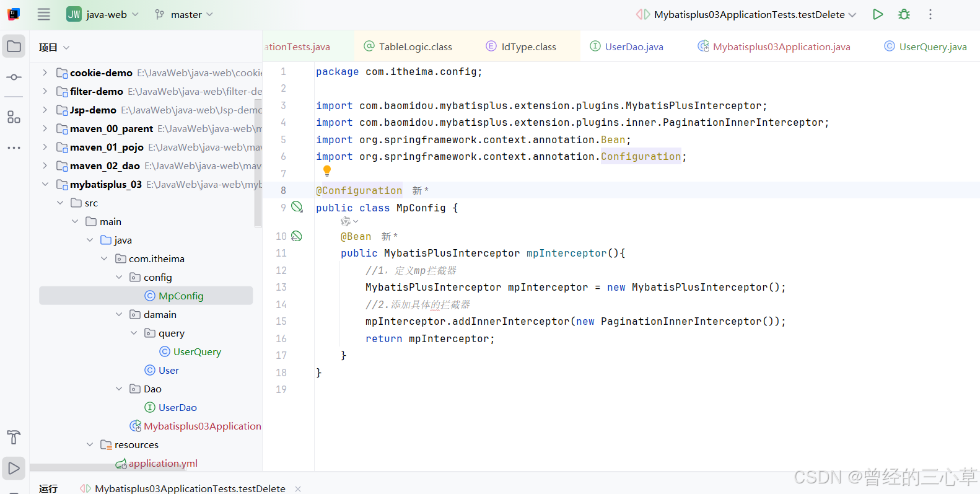This screenshot has width=980, height=494.
Task: Open the java-web project dropdown
Action: tap(135, 14)
